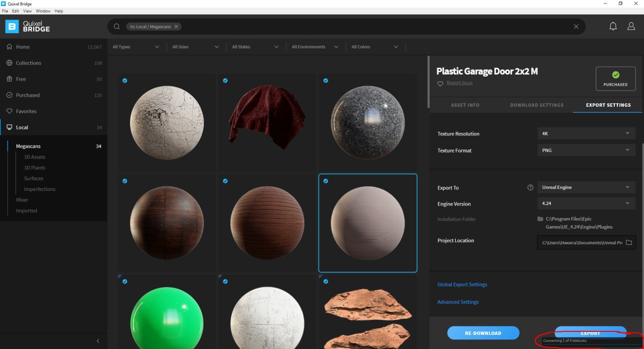
Task: Select Imported in Local section
Action: tap(27, 211)
